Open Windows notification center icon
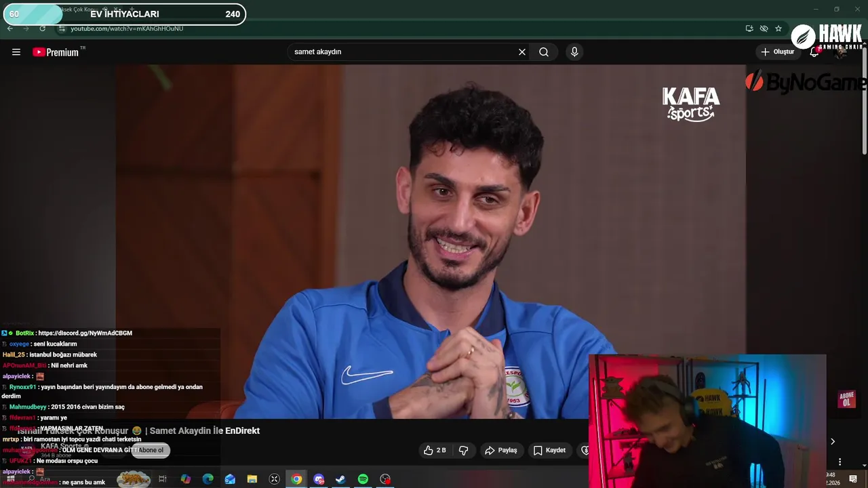The height and width of the screenshot is (488, 868). pos(853,479)
